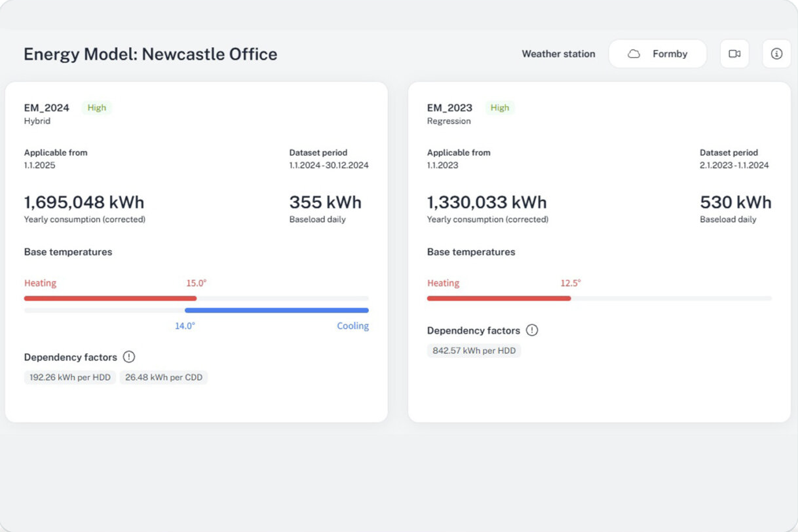Image resolution: width=798 pixels, height=532 pixels.
Task: Click the red heating bar in EM_2024
Action: 110,298
